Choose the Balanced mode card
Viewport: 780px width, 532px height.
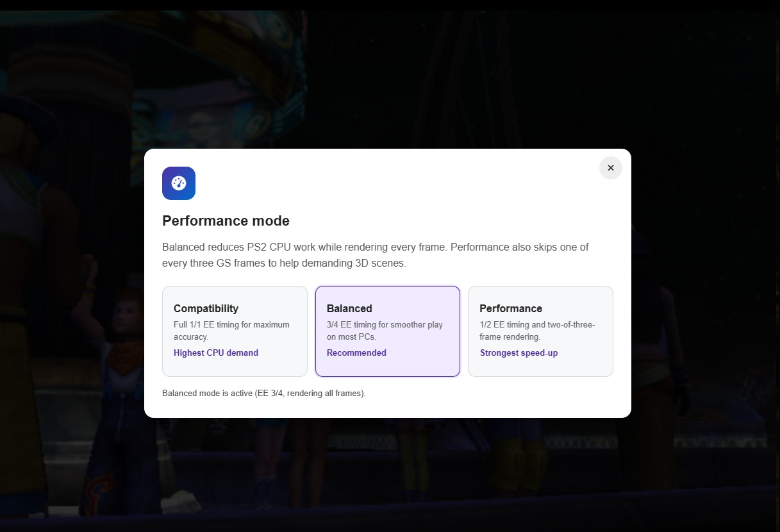pos(388,331)
